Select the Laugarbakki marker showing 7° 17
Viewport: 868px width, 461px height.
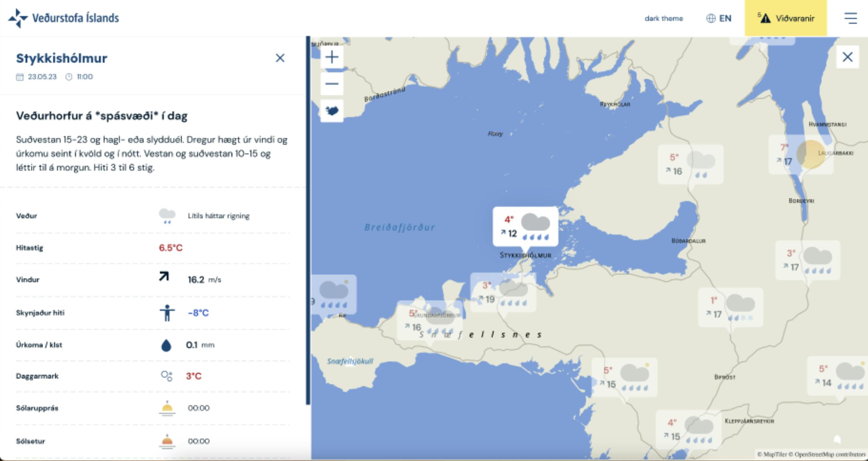(x=801, y=154)
